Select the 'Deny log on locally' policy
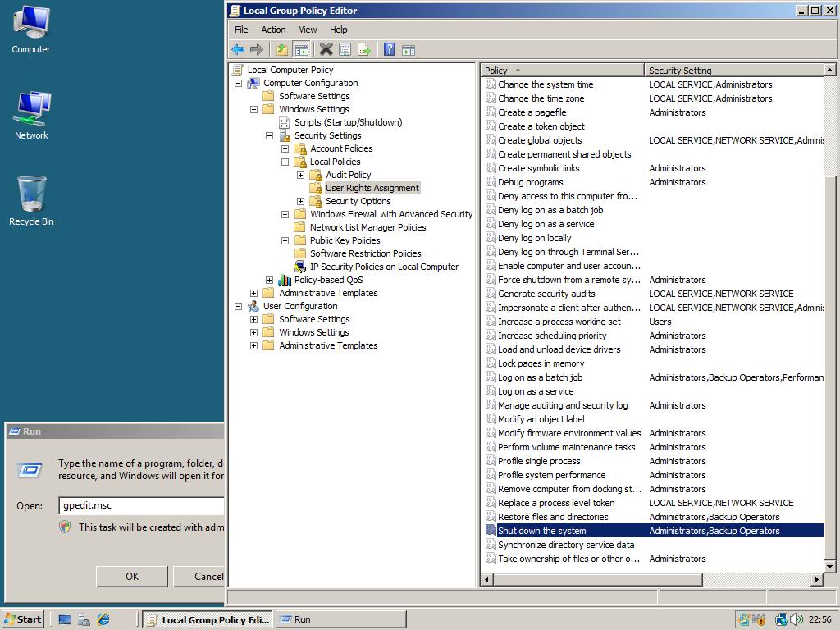The image size is (840, 630). click(x=654, y=238)
